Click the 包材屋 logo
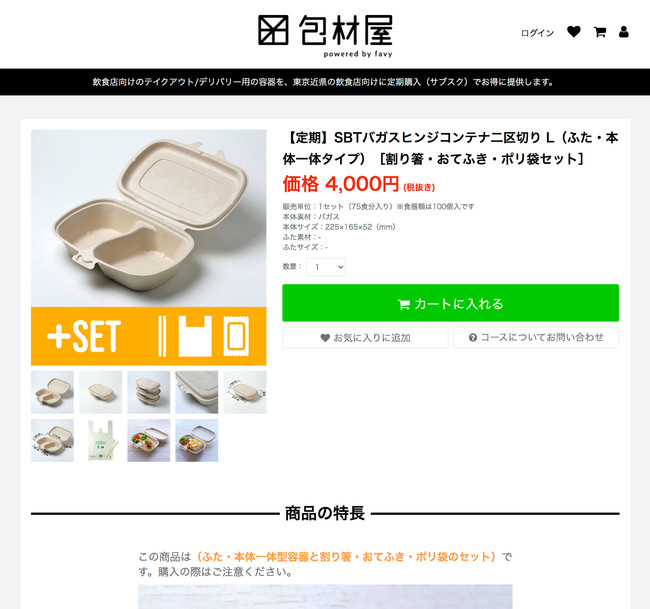Viewport: 650px width, 609px height. pyautogui.click(x=325, y=36)
